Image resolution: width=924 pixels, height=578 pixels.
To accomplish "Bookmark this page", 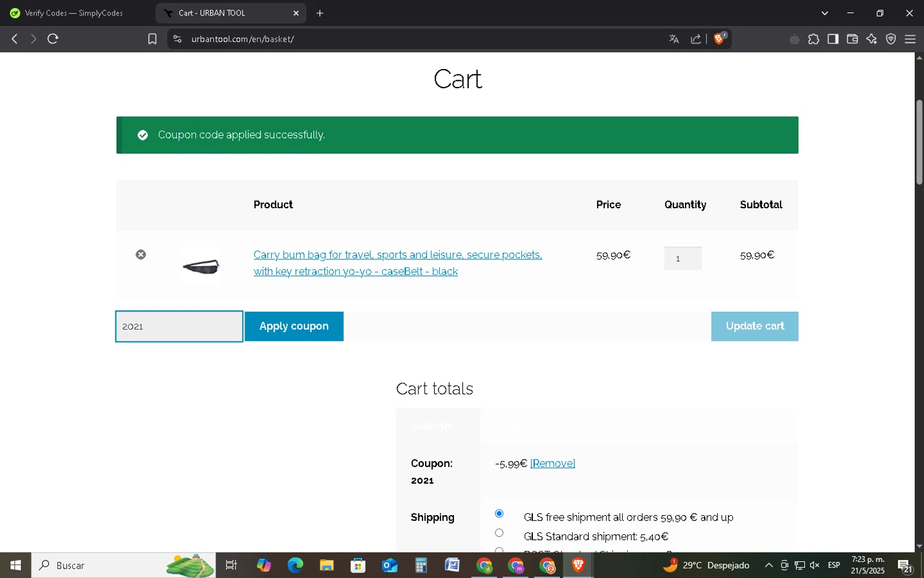I will (152, 39).
